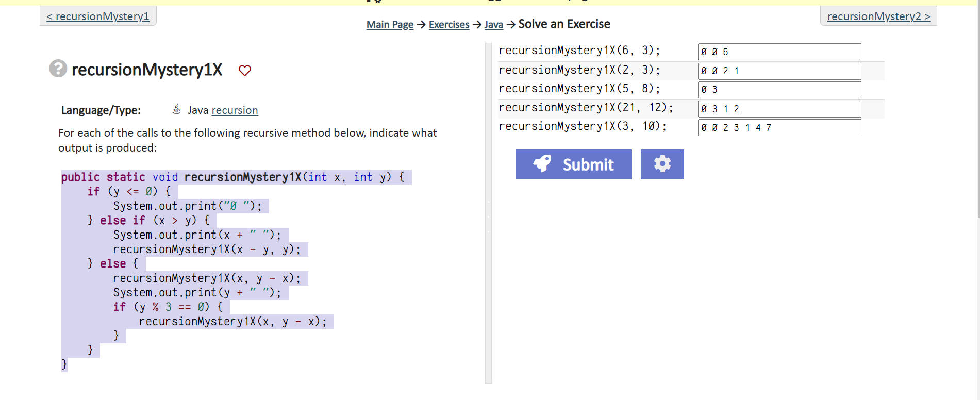
Task: Open the Exercises page
Action: [449, 24]
